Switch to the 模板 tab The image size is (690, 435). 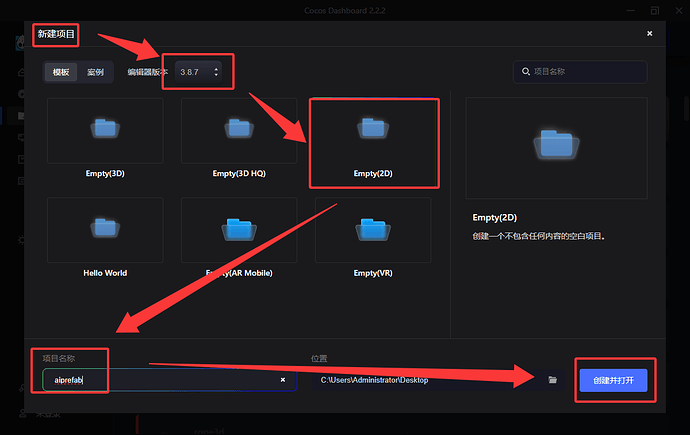pyautogui.click(x=61, y=72)
